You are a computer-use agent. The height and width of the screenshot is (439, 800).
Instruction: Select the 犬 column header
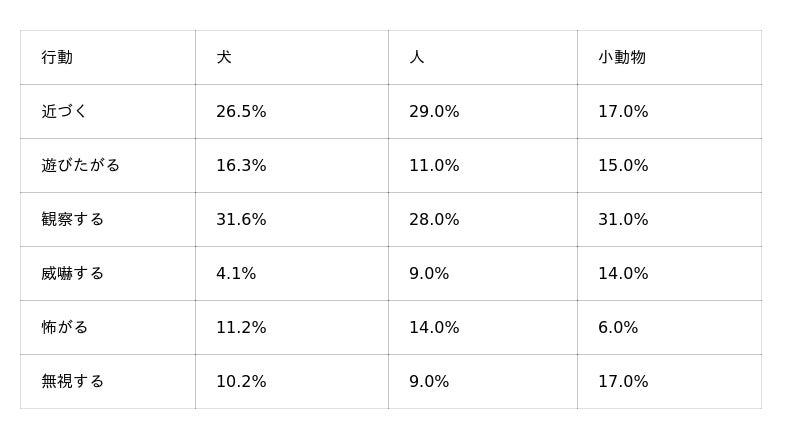point(224,58)
